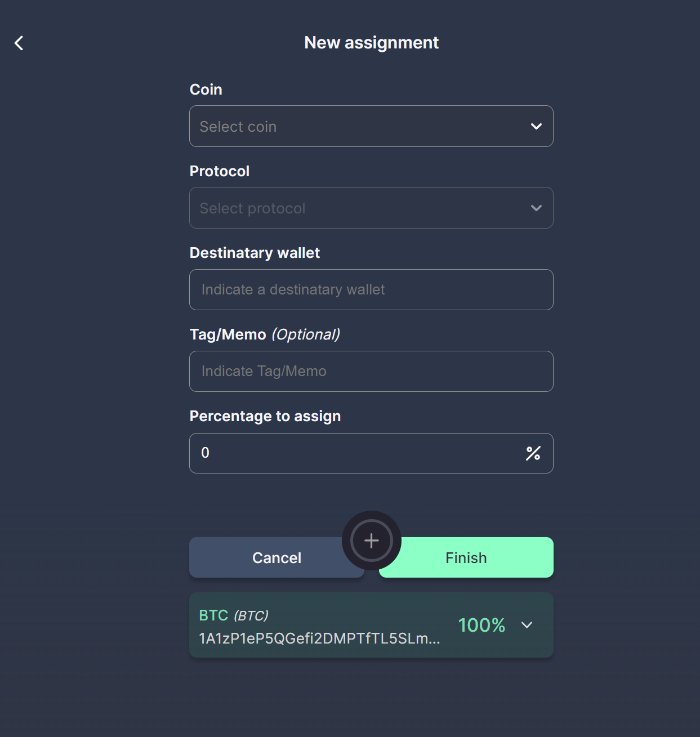The width and height of the screenshot is (700, 737).
Task: Open the Select protocol dropdown
Action: pyautogui.click(x=371, y=208)
